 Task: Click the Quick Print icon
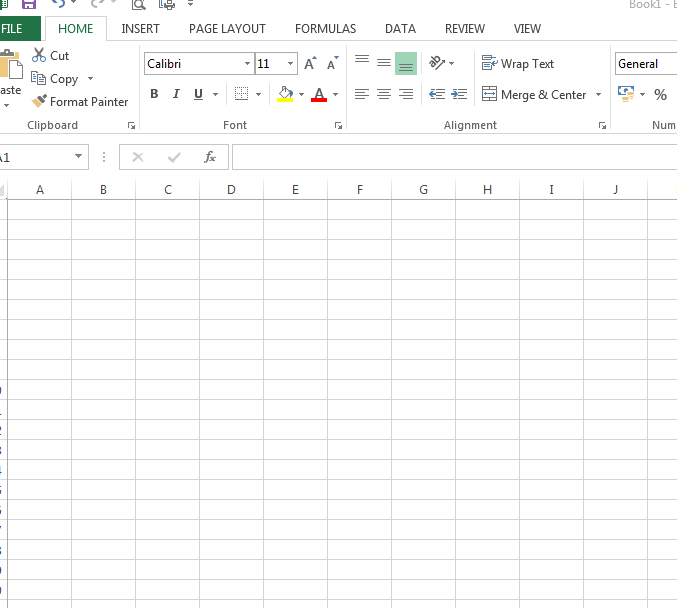coord(167,4)
